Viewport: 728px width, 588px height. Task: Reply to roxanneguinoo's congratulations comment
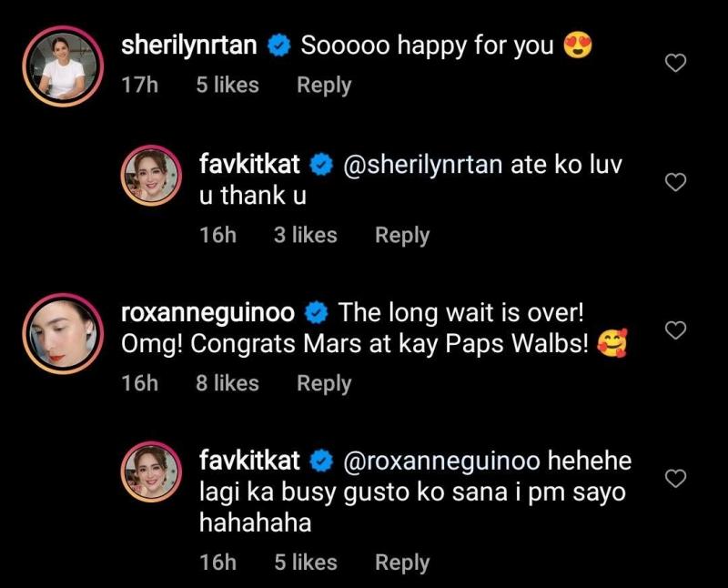click(x=324, y=384)
